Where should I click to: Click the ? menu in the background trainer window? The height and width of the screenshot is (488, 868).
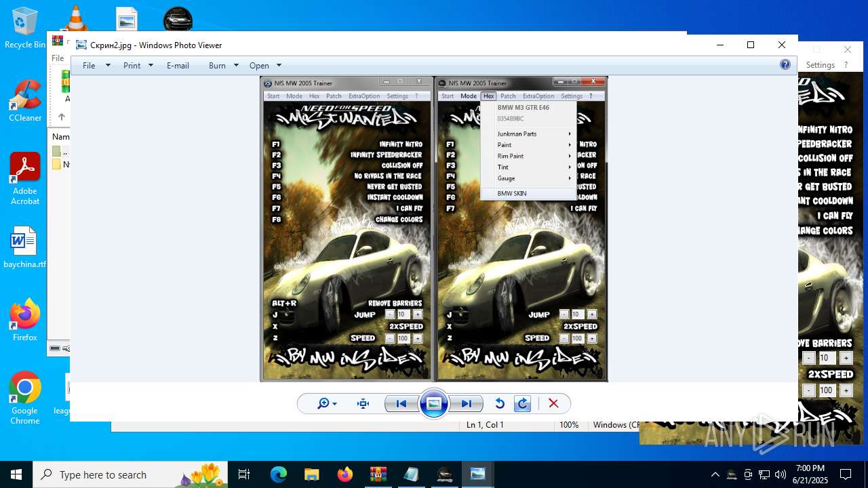click(x=846, y=65)
